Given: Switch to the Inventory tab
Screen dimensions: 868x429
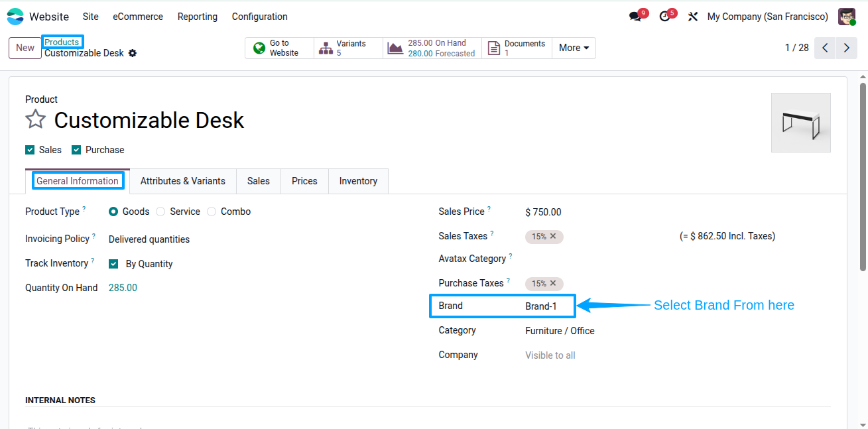Looking at the screenshot, I should [358, 181].
